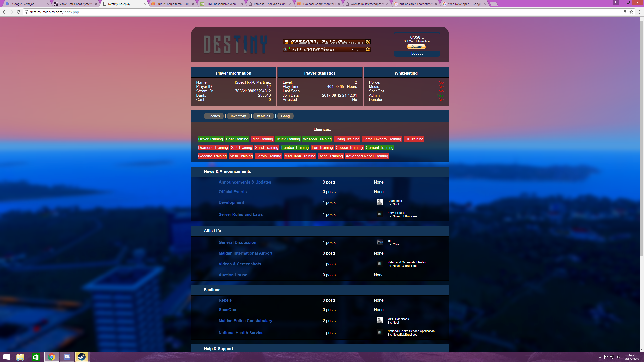Click the browser back arrow
The image size is (644, 362).
(5, 12)
